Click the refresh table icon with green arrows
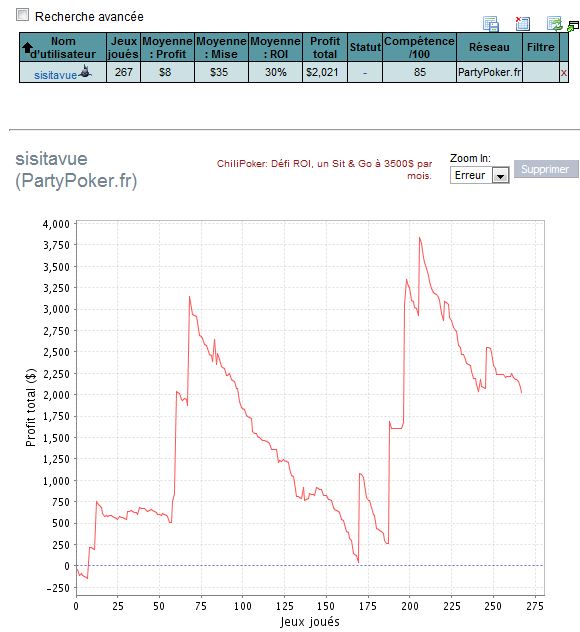The height and width of the screenshot is (632, 580). tap(555, 23)
